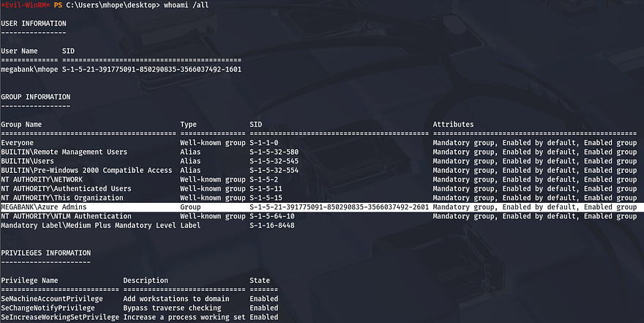Click the 'Group Name' column header
Viewport: 644px width, 323px height.
pyautogui.click(x=21, y=125)
